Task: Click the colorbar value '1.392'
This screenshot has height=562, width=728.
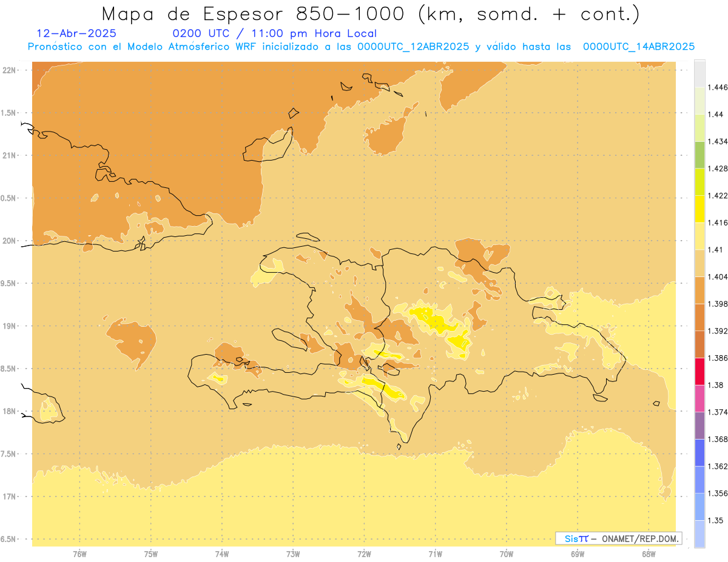Action: point(718,331)
